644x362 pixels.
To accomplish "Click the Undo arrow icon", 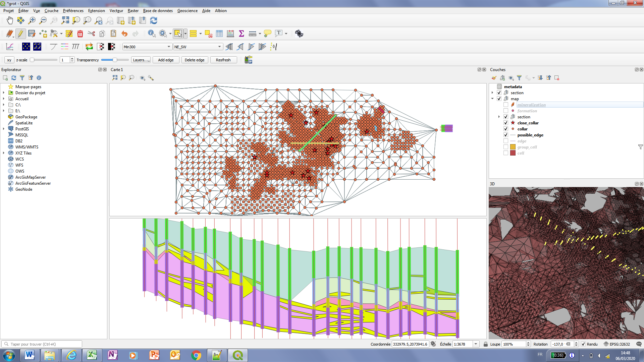I will tap(124, 34).
